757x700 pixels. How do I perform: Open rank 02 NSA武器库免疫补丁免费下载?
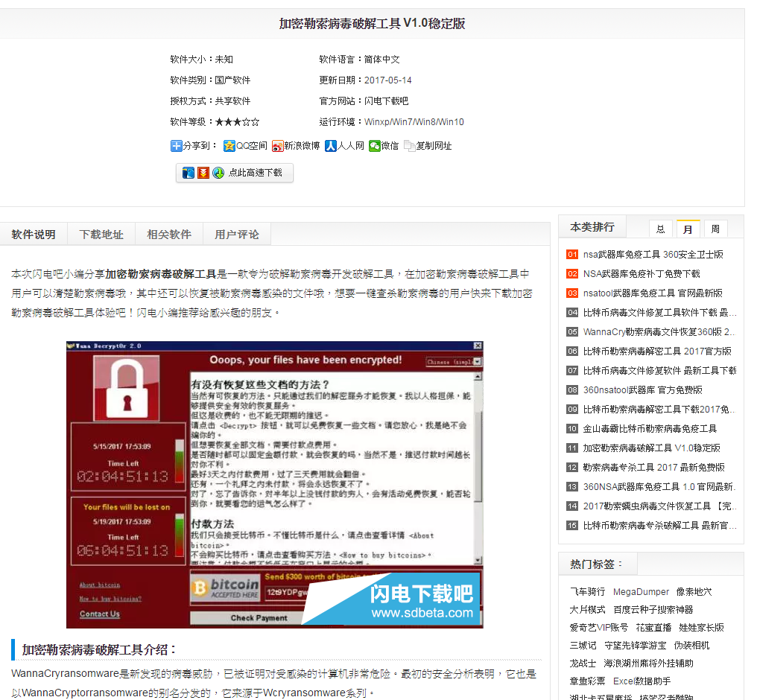[x=641, y=273]
